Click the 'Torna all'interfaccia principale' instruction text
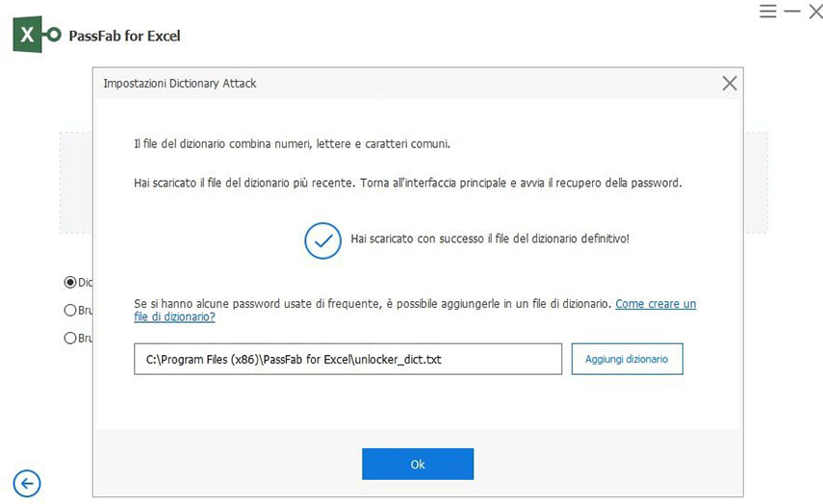The width and height of the screenshot is (823, 504). click(x=408, y=183)
